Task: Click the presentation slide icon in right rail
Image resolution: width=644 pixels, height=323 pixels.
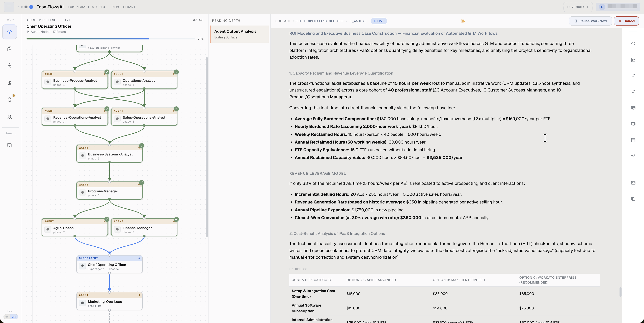Action: (x=633, y=108)
